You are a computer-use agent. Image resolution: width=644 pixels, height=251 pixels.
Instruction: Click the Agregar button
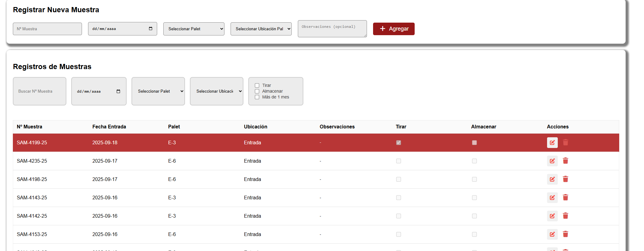click(394, 29)
